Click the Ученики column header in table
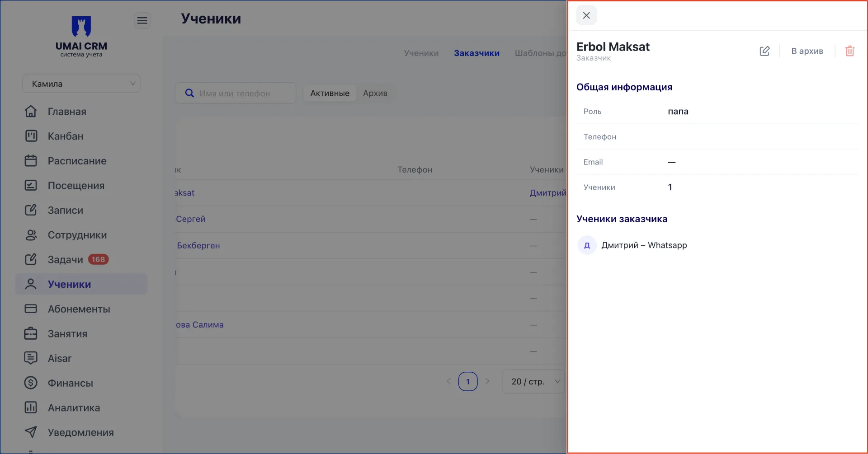The width and height of the screenshot is (868, 454). click(547, 170)
